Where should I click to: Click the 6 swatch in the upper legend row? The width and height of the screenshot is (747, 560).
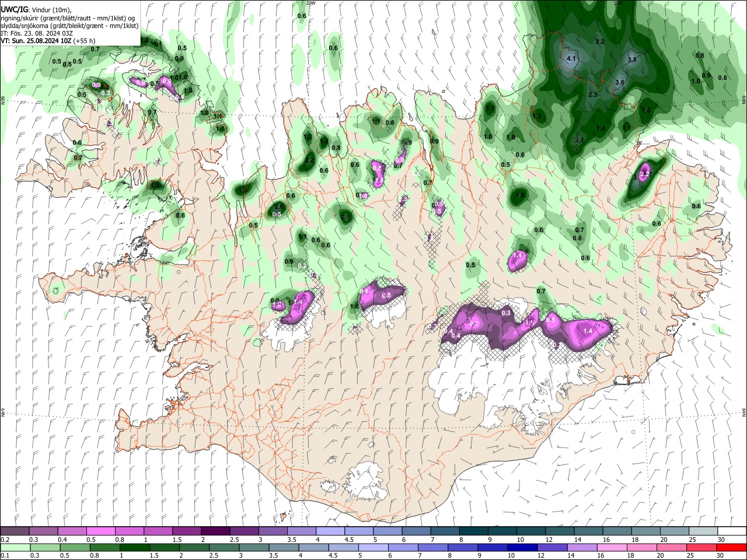[x=416, y=531]
